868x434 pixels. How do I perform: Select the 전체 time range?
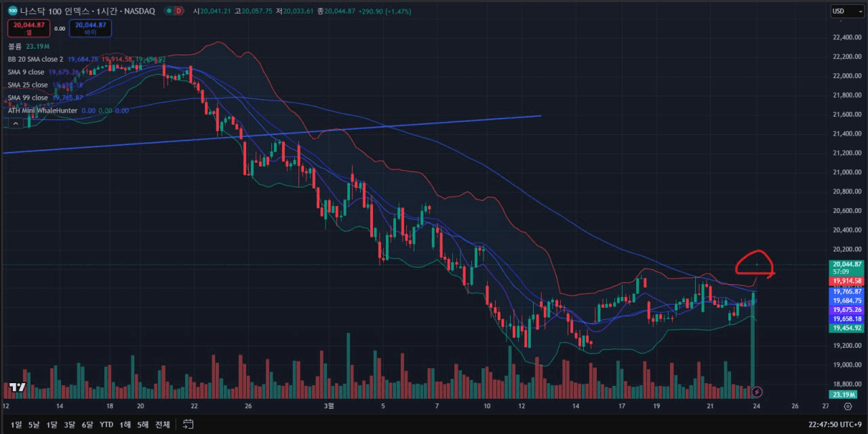162,425
